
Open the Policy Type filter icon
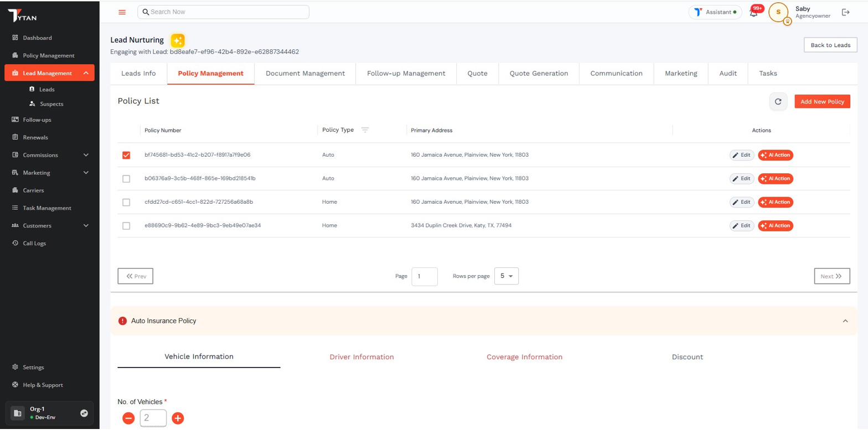[365, 130]
